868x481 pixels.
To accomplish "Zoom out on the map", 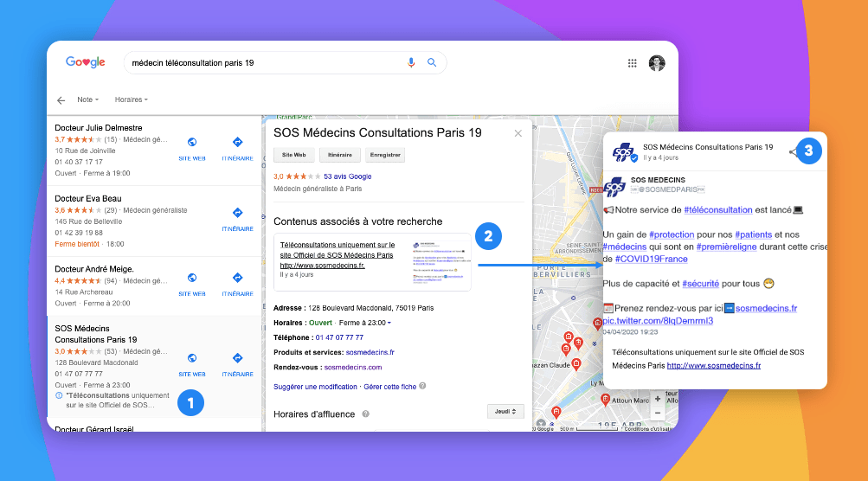I will [658, 413].
